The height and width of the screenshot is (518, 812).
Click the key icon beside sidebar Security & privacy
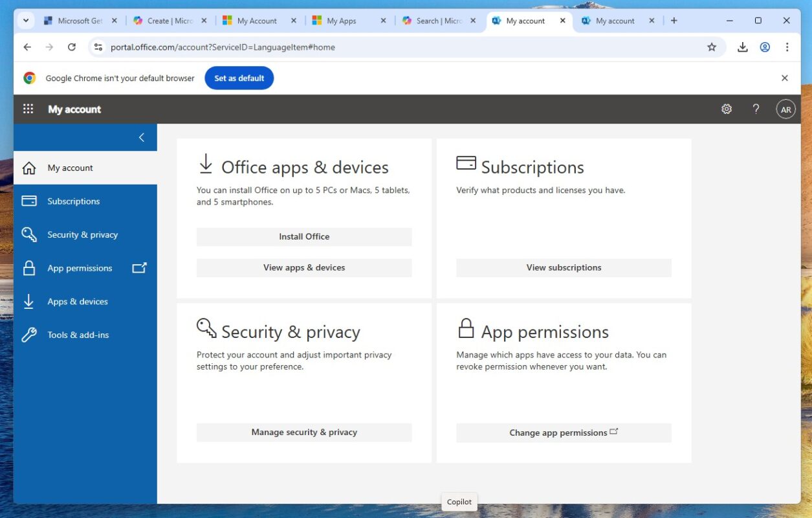coord(29,234)
